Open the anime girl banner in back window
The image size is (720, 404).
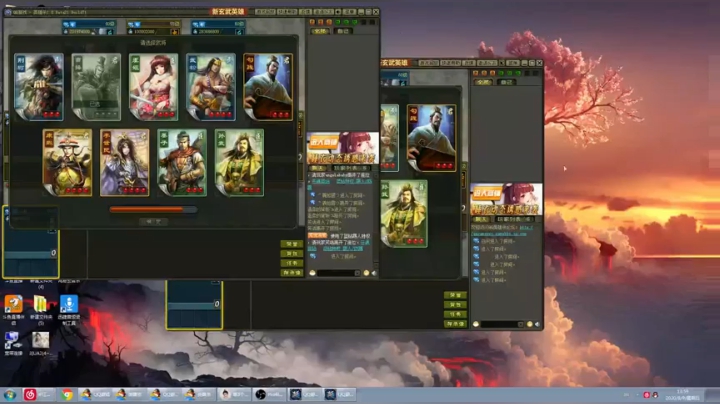tap(506, 199)
